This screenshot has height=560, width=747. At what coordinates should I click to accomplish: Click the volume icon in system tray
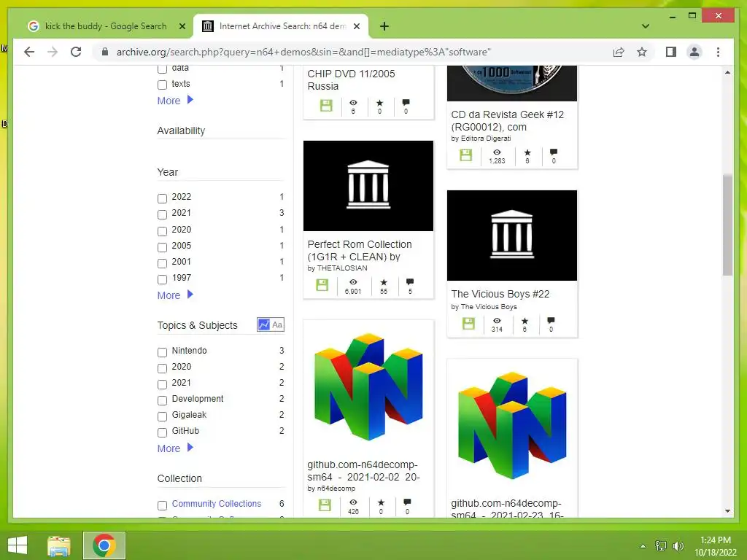[x=678, y=545]
